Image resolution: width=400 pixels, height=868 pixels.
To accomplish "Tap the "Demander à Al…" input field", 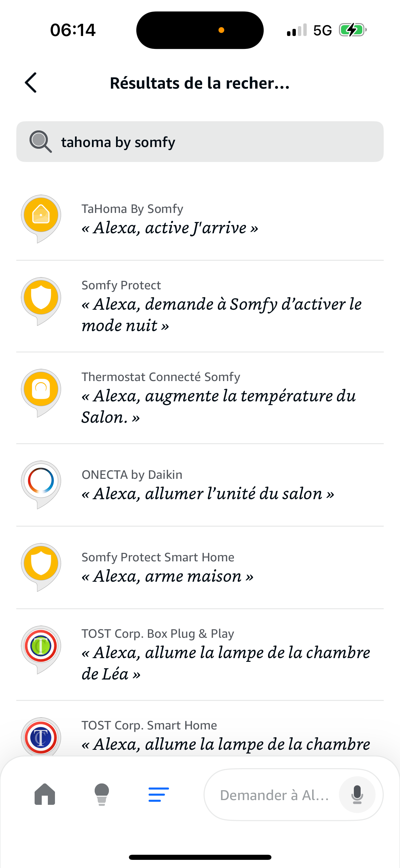I will pos(274,795).
